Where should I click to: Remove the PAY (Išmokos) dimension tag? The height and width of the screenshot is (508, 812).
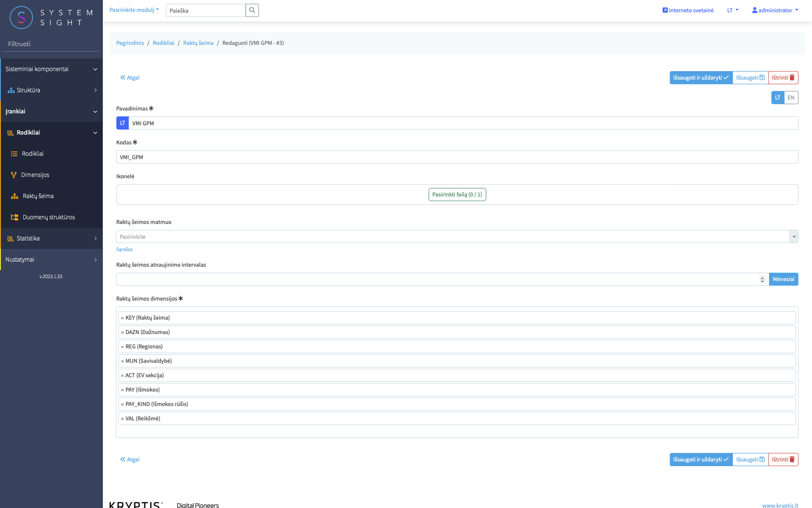click(122, 390)
